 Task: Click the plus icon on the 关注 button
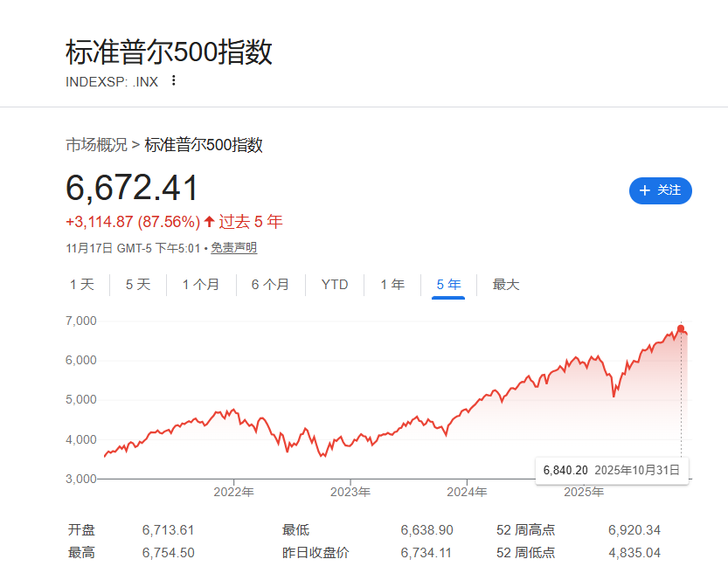(644, 191)
